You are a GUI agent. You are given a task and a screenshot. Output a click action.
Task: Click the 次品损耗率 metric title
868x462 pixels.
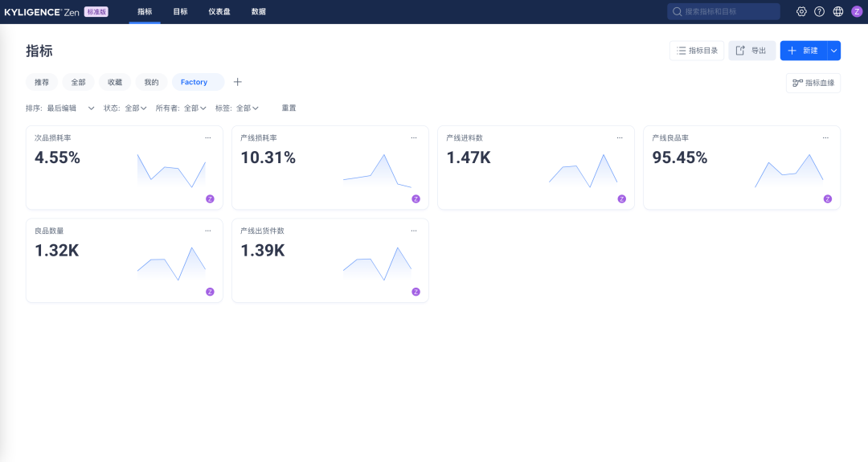52,138
